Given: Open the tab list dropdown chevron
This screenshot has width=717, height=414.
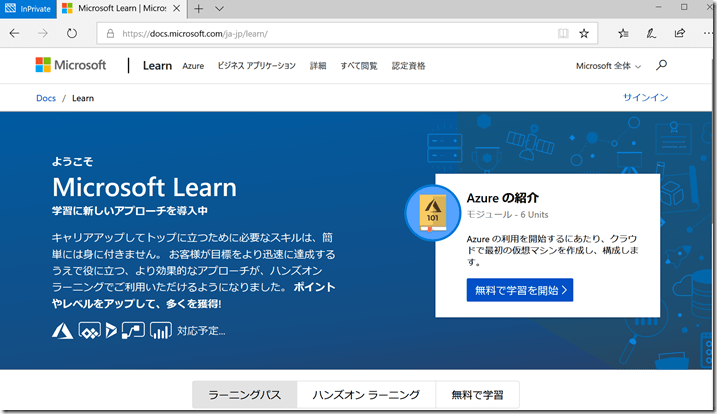Looking at the screenshot, I should (x=221, y=9).
